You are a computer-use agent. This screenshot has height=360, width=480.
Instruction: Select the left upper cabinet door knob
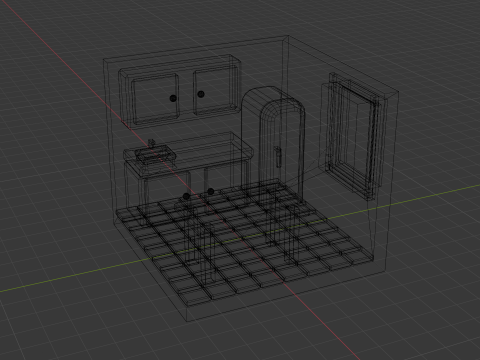tap(173, 98)
